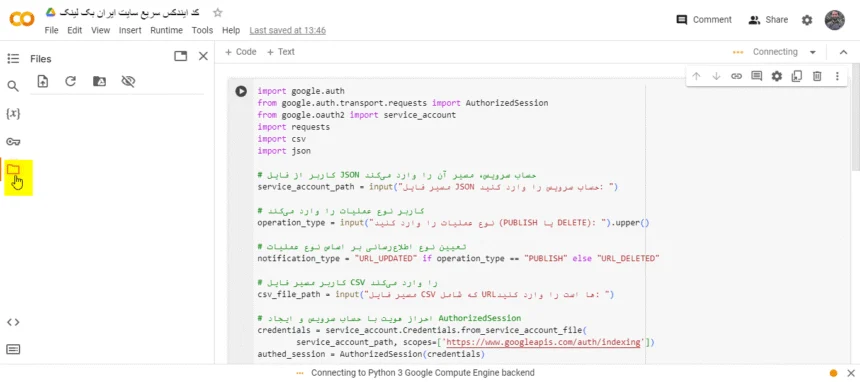Upload a file to session storage
Viewport: 860px width, 382px height.
click(x=43, y=81)
